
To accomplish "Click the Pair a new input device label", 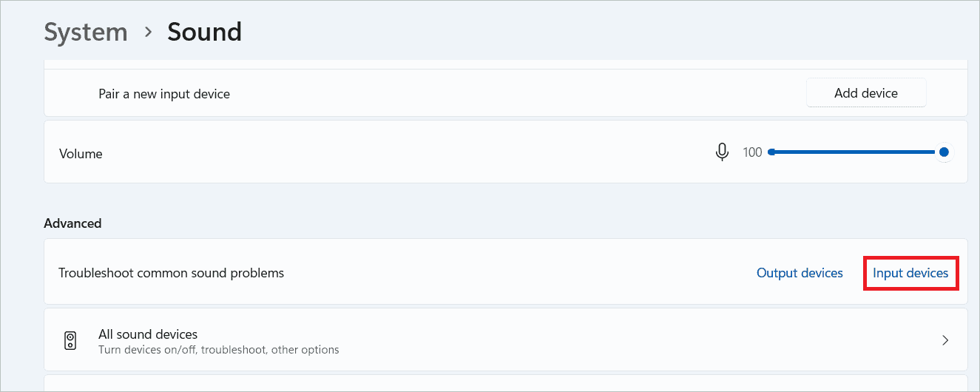I will (x=164, y=94).
